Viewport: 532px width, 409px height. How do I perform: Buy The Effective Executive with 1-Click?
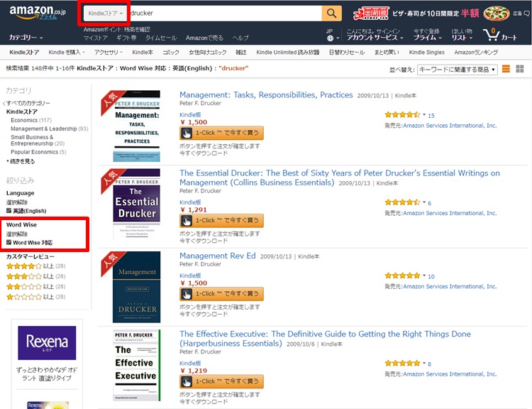(221, 381)
